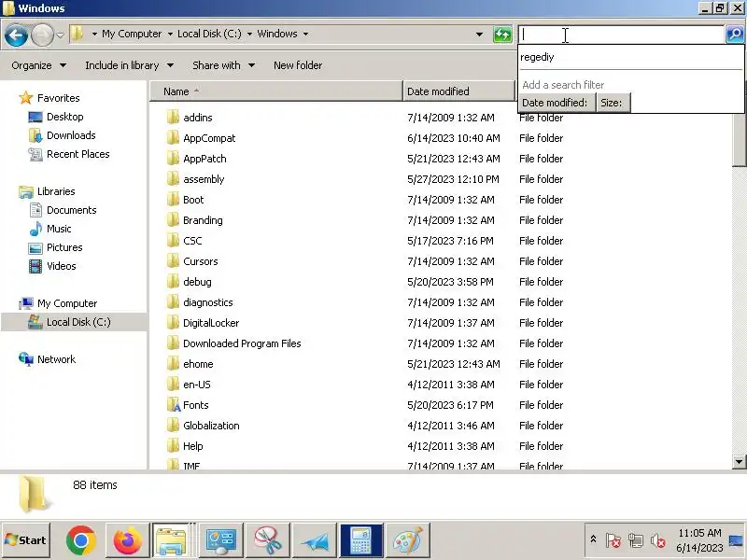Show hidden system tray icons
The width and height of the screenshot is (747, 560).
[x=593, y=539]
